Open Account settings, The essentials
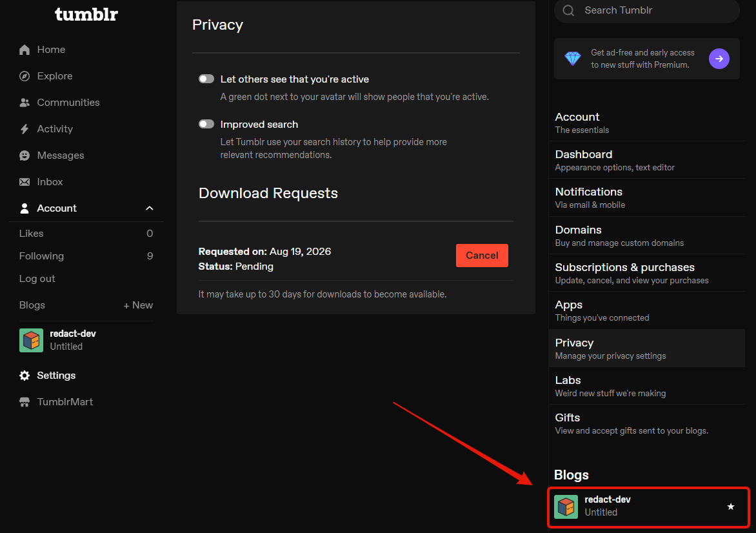756x533 pixels. [647, 123]
